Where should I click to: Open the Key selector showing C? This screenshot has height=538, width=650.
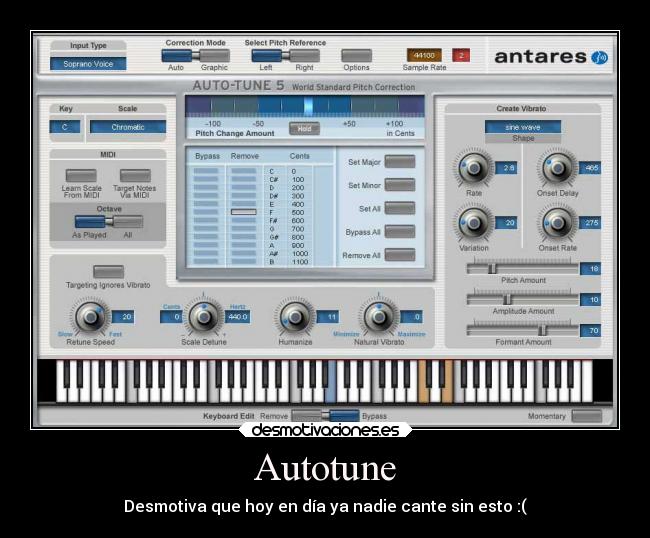(65, 127)
